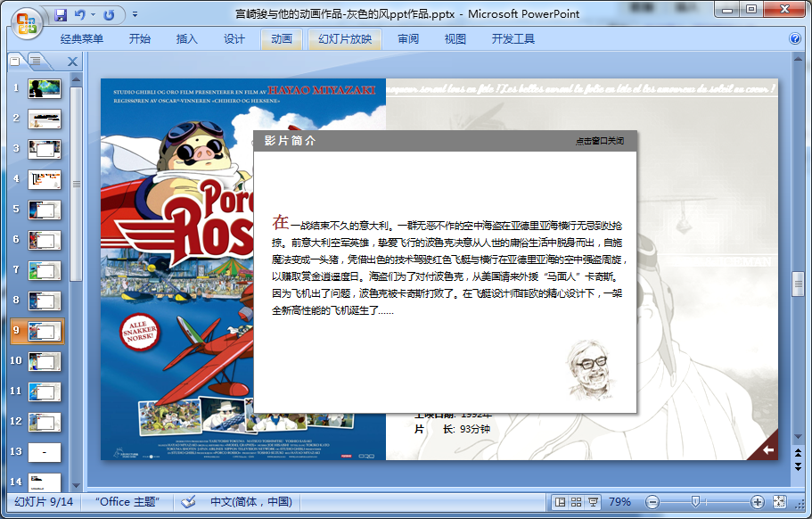Open the 开发工具 ribbon tab
812x519 pixels.
click(x=513, y=39)
